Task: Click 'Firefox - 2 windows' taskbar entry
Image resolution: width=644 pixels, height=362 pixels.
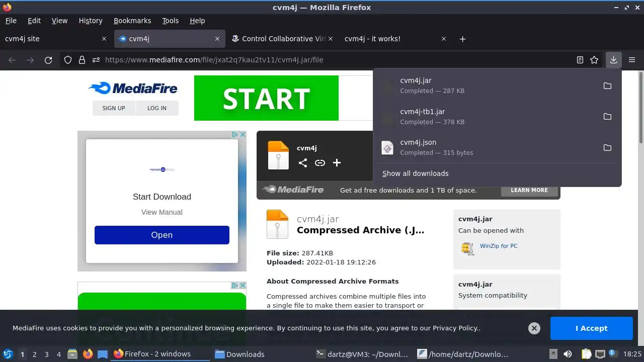Action: [x=160, y=354]
